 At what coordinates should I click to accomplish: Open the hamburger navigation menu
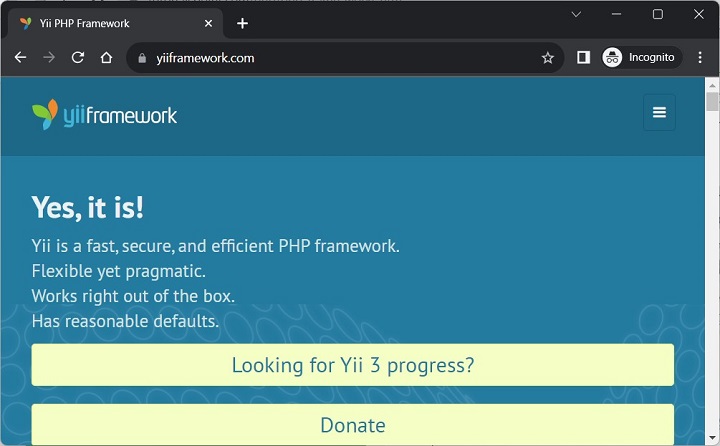[x=659, y=113]
